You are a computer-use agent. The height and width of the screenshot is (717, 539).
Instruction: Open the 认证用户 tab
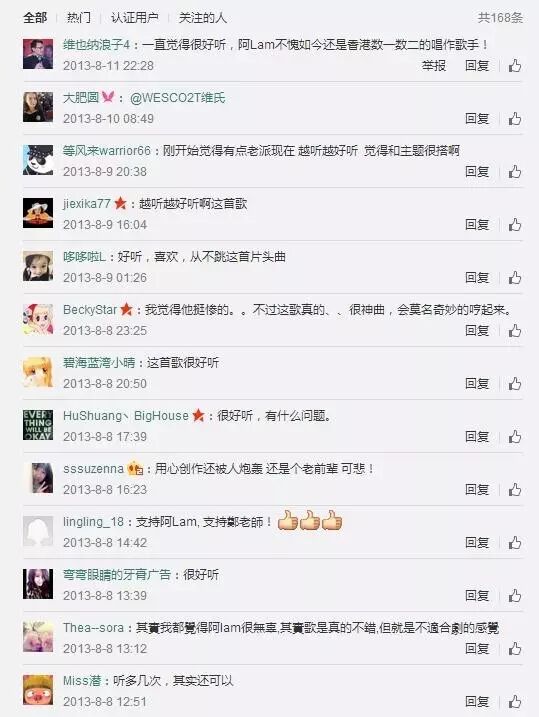click(x=134, y=18)
